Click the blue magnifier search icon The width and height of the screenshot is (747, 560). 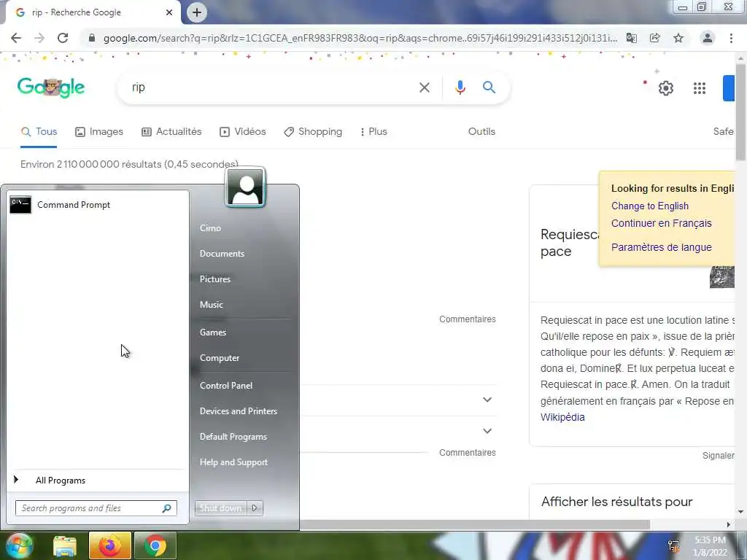coord(489,87)
